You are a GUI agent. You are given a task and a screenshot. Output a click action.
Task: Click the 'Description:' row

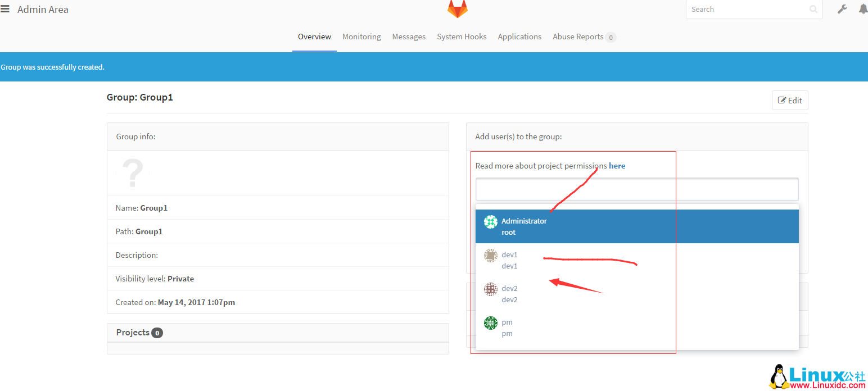coord(278,255)
